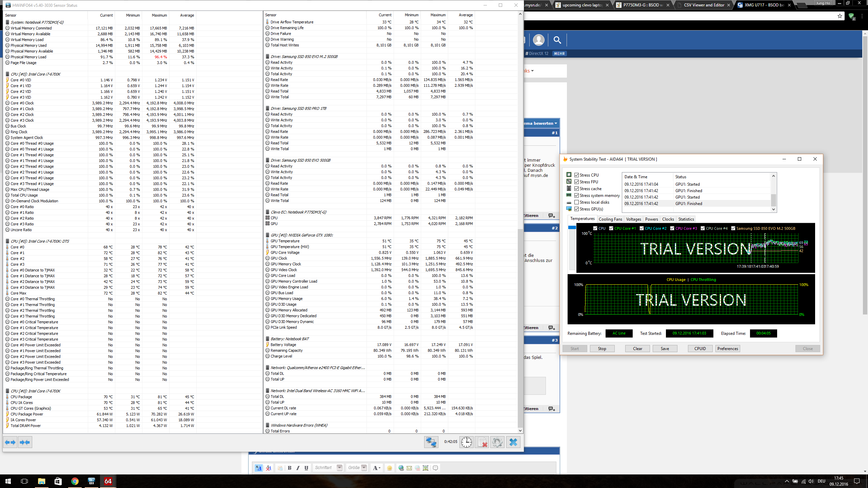Viewport: 868px width, 488px height.
Task: Open HWiNFO sensor settings gear
Action: 497,442
